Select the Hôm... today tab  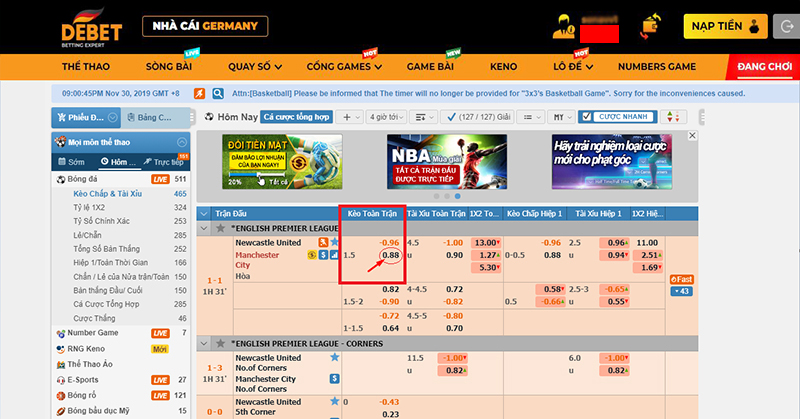118,162
